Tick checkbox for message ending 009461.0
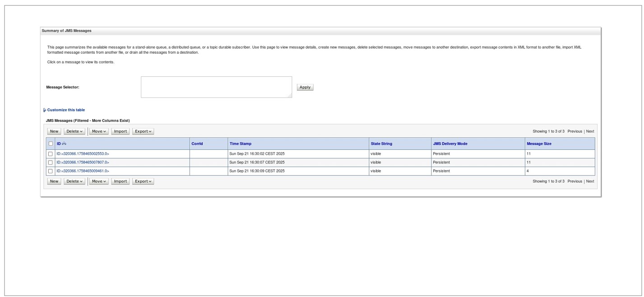The width and height of the screenshot is (644, 297). 51,171
